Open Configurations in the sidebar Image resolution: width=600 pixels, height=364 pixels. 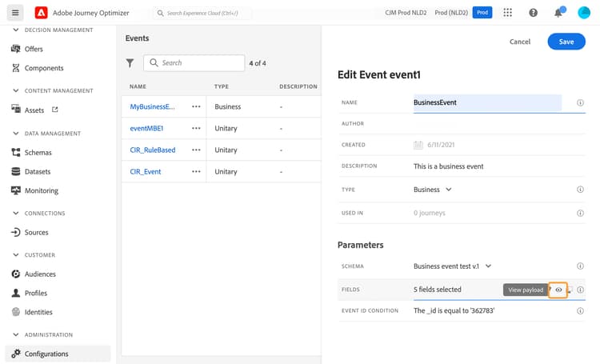click(x=46, y=354)
